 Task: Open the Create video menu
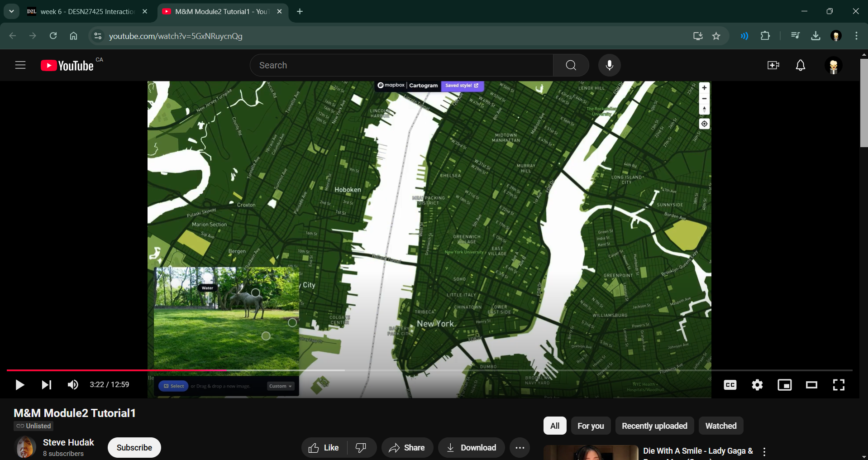(773, 65)
